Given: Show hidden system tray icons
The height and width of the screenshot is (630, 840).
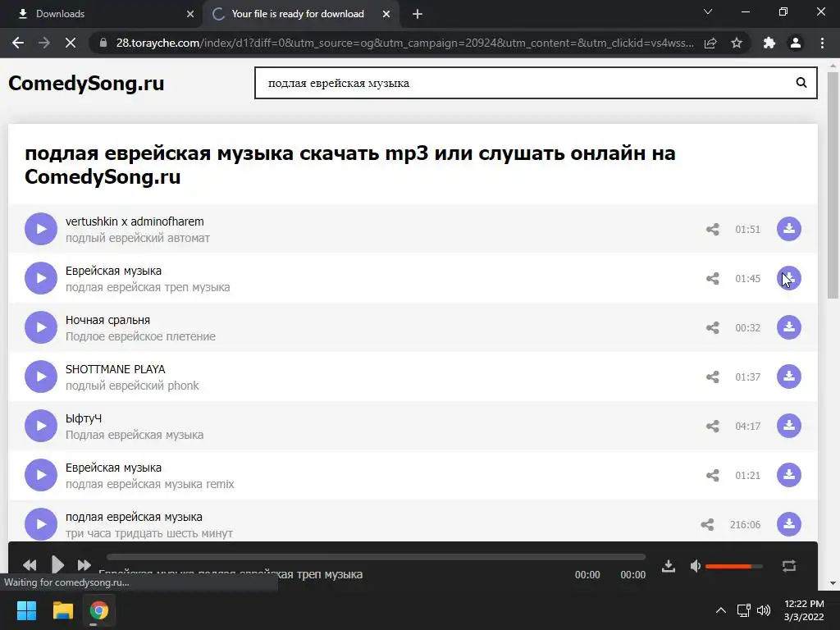Looking at the screenshot, I should coord(721,610).
